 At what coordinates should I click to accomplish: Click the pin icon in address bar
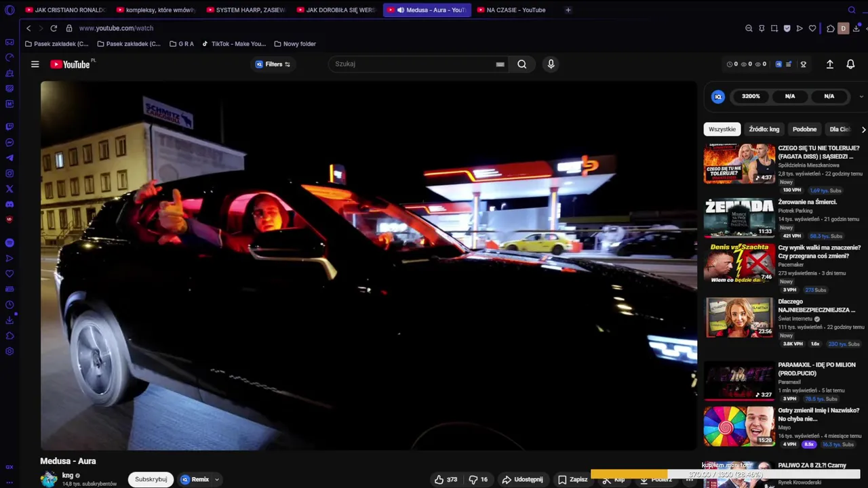tap(762, 28)
